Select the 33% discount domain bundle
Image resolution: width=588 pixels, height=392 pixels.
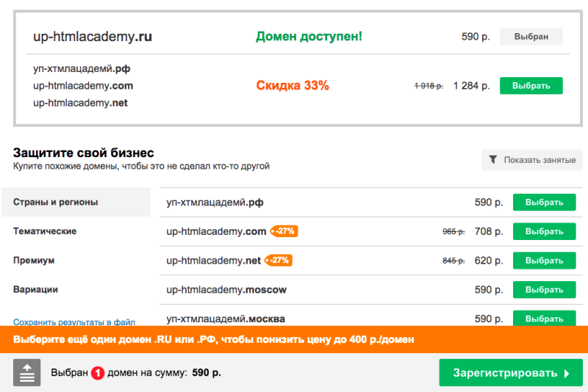coord(531,86)
